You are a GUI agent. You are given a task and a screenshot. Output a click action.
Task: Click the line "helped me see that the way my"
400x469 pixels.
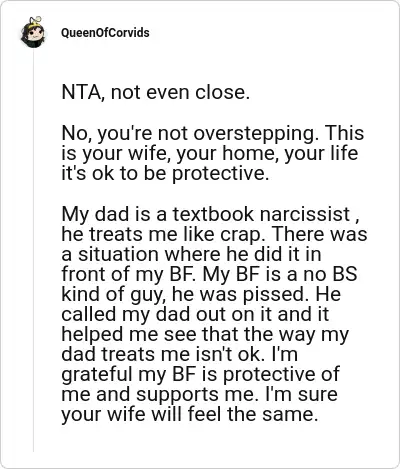[205, 334]
